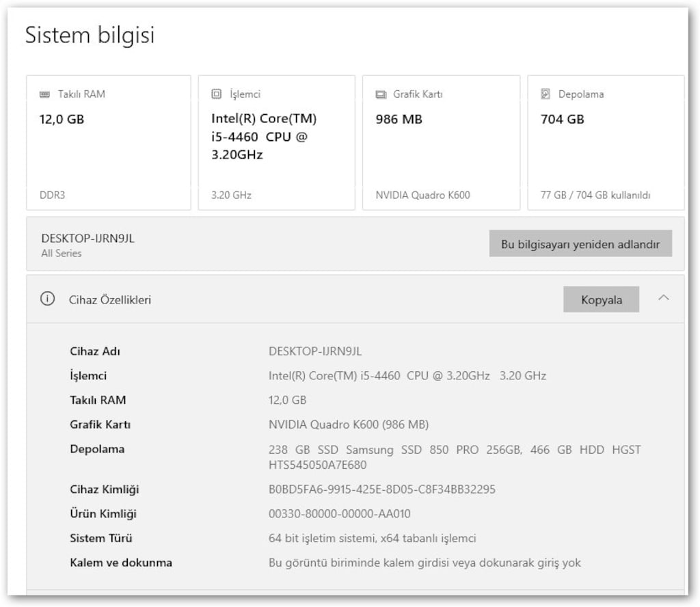Click Depolama card title
The height and width of the screenshot is (607, 700).
pyautogui.click(x=581, y=94)
